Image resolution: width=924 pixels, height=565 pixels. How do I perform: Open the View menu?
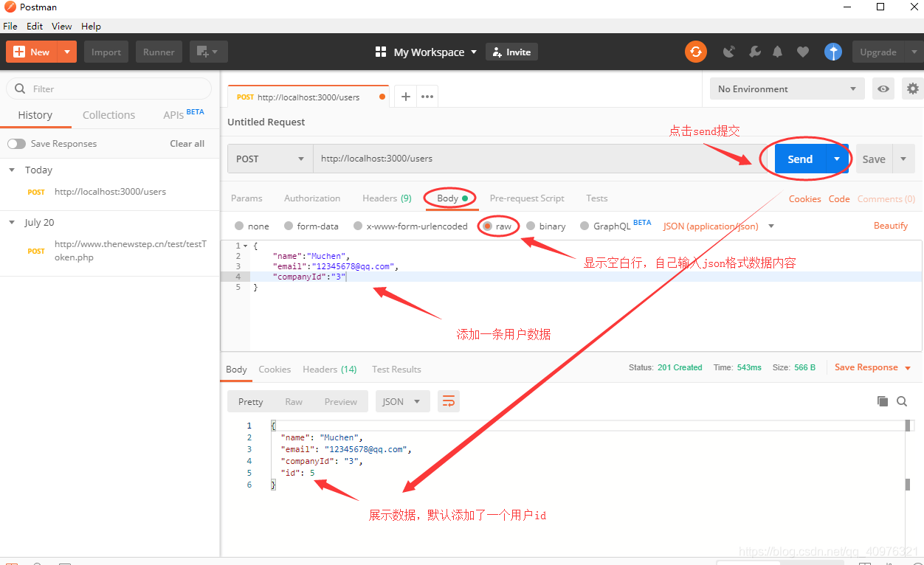click(x=62, y=26)
